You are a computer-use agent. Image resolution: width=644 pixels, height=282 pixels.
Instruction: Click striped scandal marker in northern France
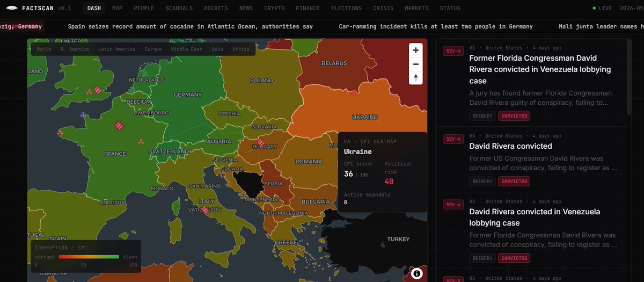pyautogui.click(x=119, y=126)
